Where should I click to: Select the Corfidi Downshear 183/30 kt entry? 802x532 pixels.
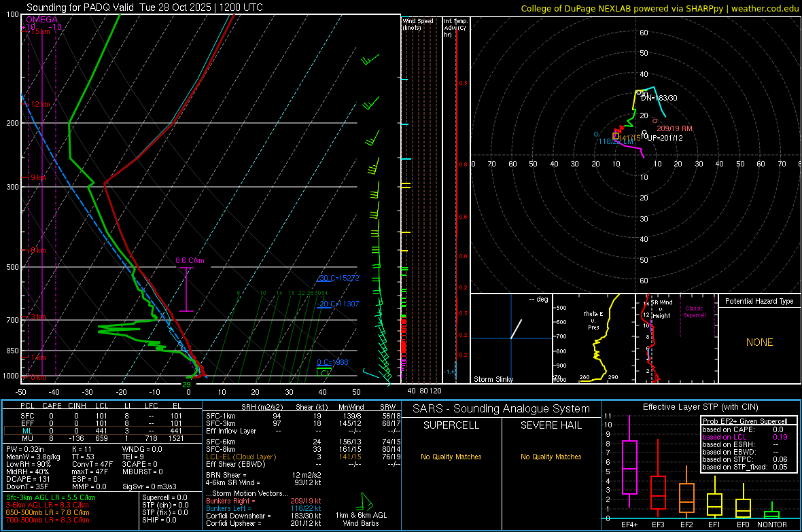coord(264,516)
